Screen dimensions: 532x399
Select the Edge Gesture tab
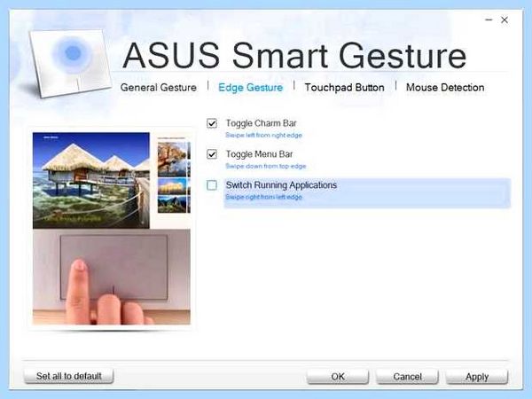[x=251, y=88]
